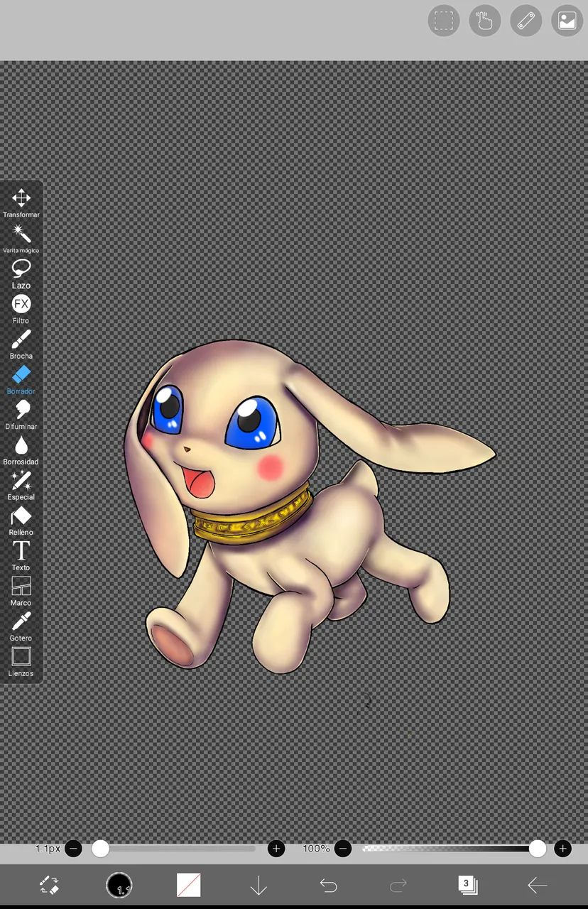Select the Relleno fill bucket tool
This screenshot has height=909, width=588.
[21, 521]
